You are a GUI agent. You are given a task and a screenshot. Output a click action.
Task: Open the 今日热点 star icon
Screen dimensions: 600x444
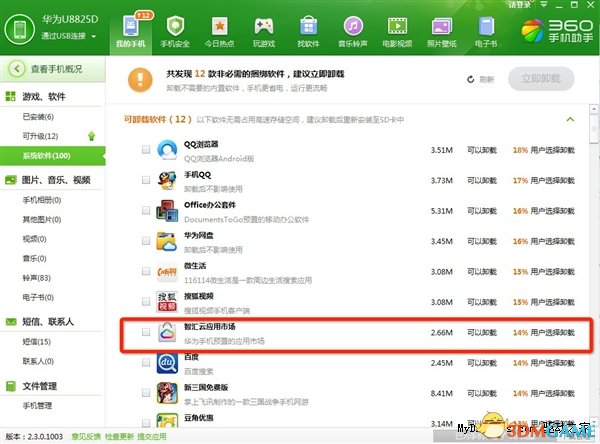point(220,26)
